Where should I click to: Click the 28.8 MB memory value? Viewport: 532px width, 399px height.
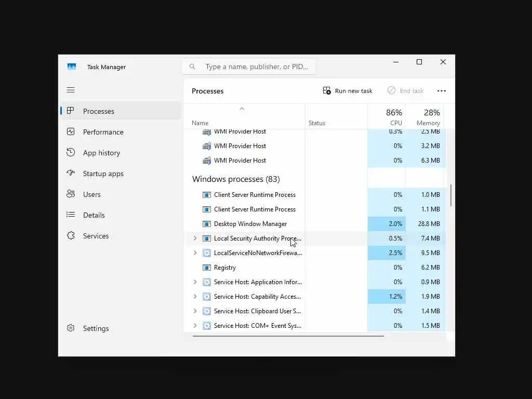pyautogui.click(x=429, y=224)
